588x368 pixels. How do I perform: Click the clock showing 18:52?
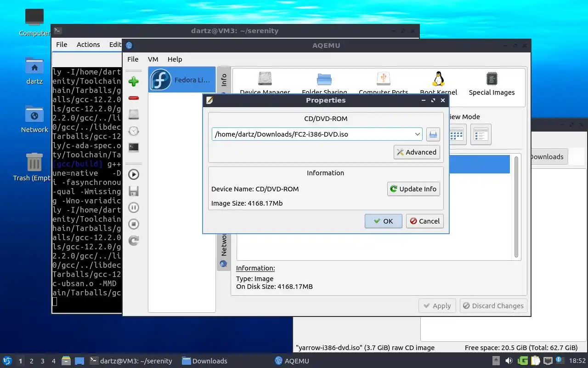point(577,361)
